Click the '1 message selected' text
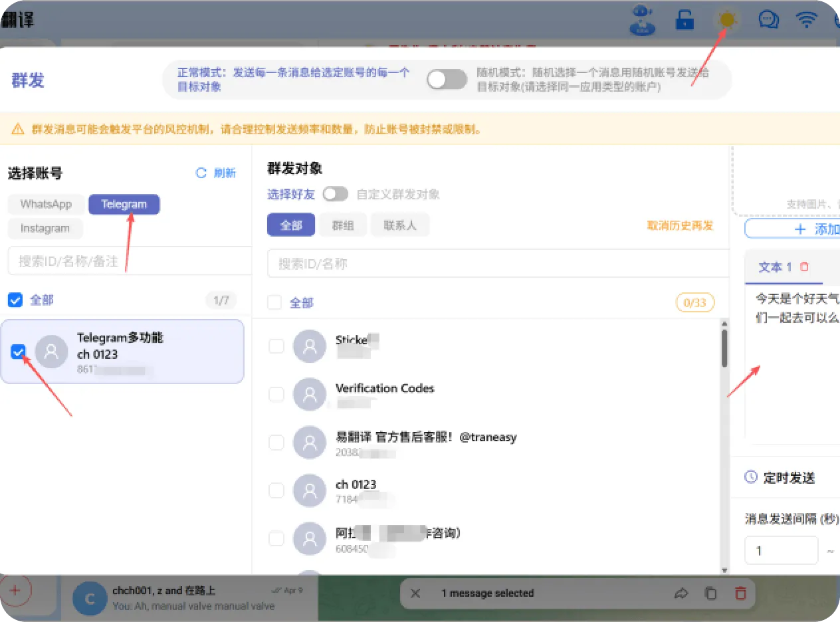The width and height of the screenshot is (840, 622). [488, 593]
